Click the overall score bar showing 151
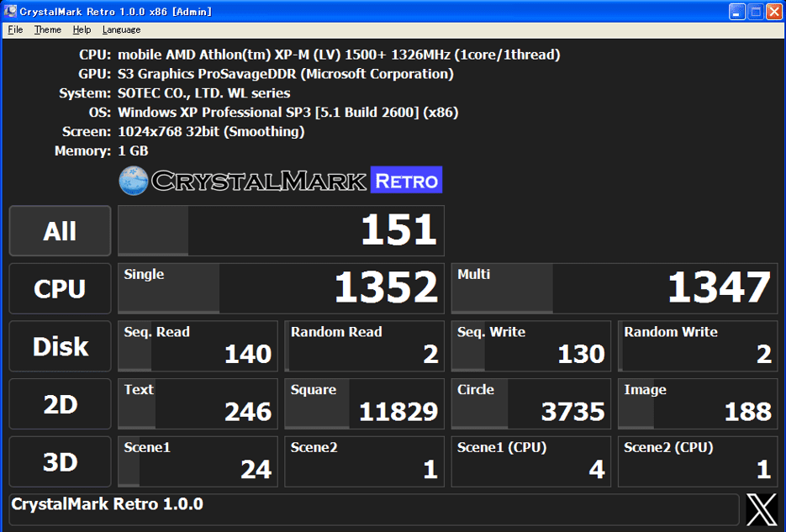The height and width of the screenshot is (532, 786). pos(282,231)
